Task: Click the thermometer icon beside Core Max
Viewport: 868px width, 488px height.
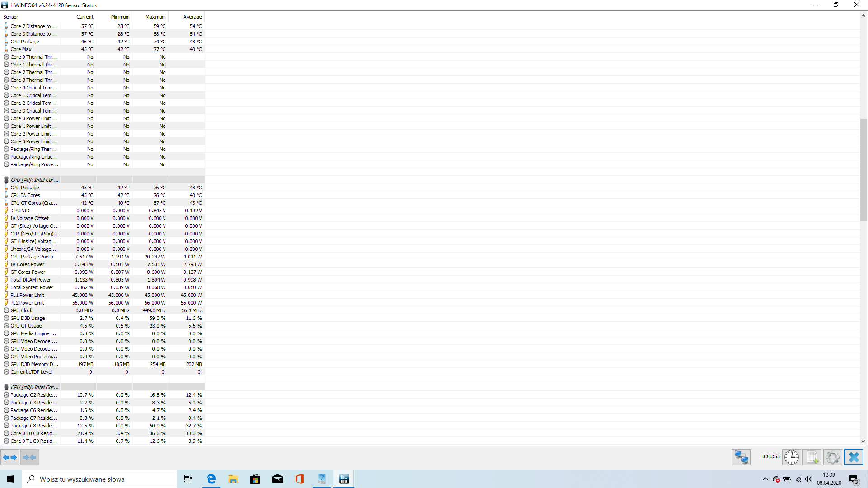Action: (6, 49)
